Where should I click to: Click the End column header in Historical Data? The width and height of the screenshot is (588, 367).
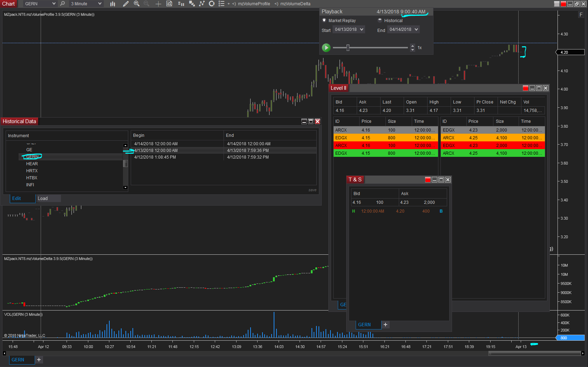(x=270, y=135)
